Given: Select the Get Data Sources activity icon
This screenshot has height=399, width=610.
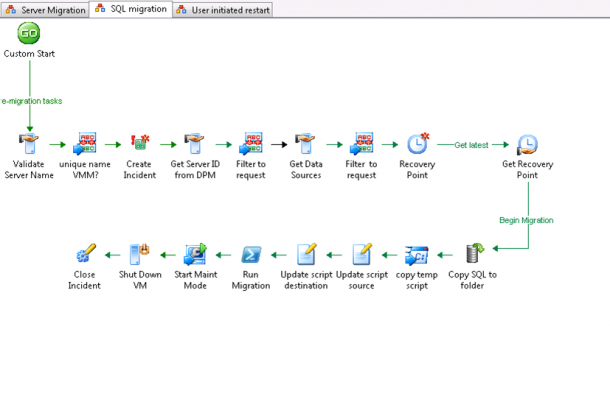Looking at the screenshot, I should pyautogui.click(x=305, y=144).
